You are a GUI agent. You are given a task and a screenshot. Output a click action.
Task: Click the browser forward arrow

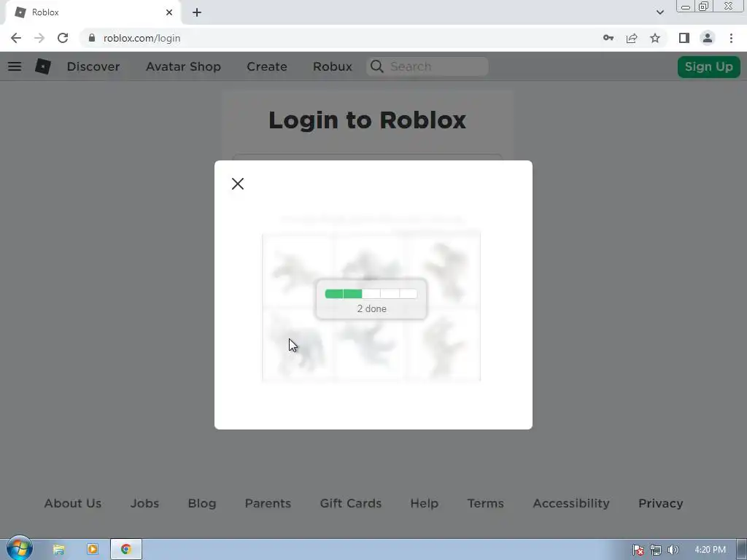[39, 38]
